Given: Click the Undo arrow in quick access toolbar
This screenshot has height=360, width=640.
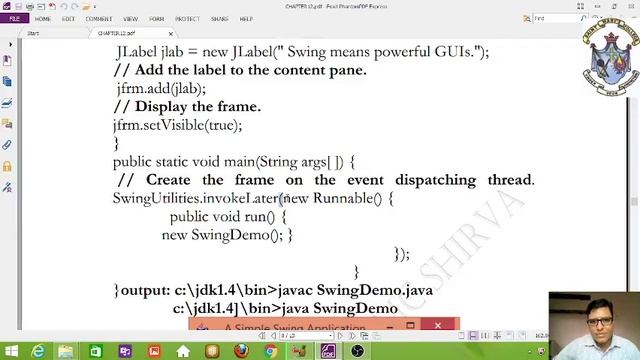Looking at the screenshot, I should [x=64, y=7].
